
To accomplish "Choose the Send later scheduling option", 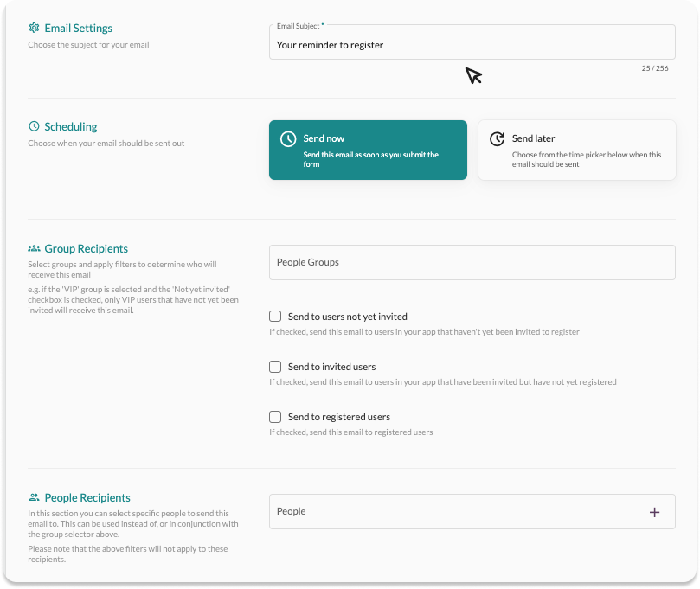I will [576, 150].
